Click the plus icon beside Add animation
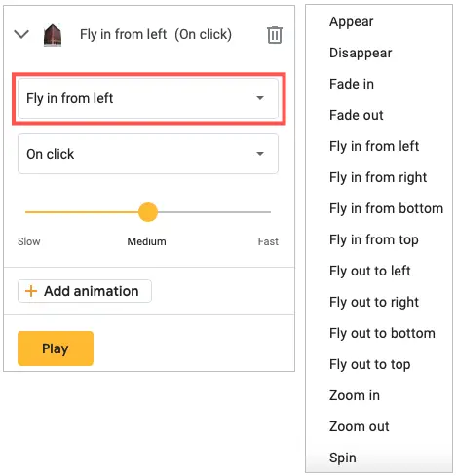 coord(31,291)
